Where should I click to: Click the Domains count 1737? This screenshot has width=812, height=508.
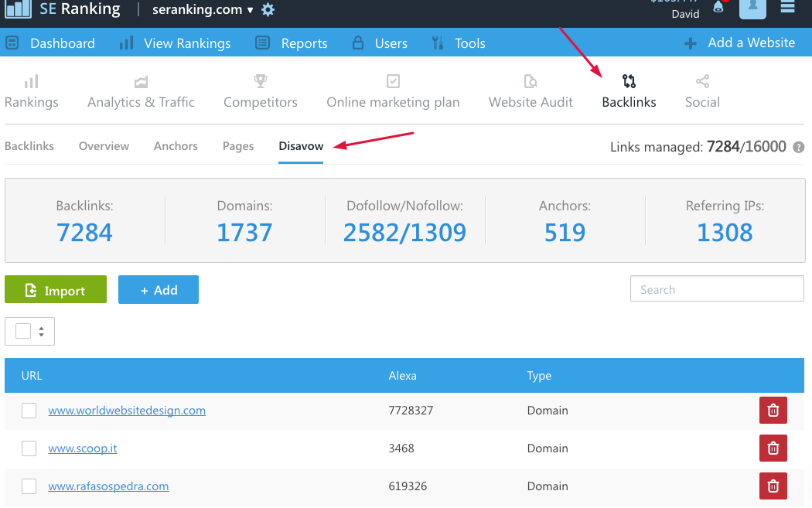tap(244, 233)
